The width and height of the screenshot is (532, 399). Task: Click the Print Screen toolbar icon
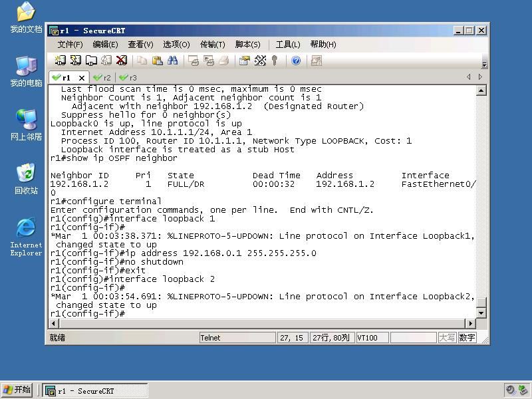(194, 61)
